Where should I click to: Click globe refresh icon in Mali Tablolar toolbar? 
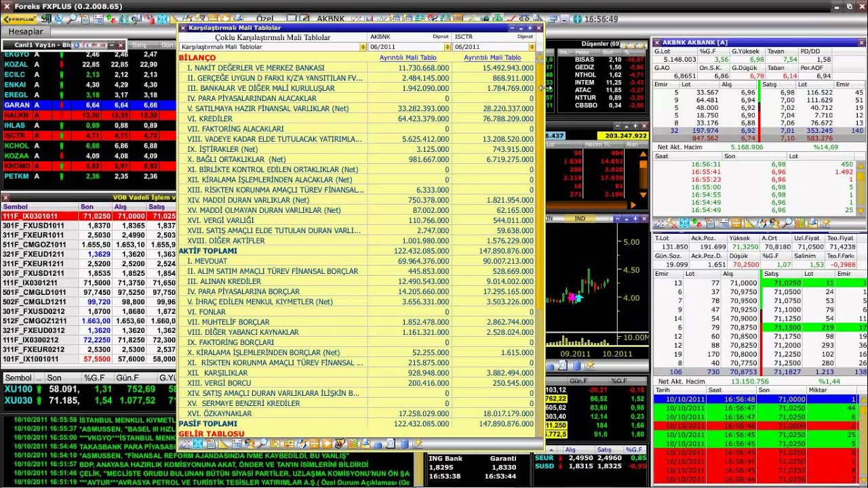tap(302, 444)
